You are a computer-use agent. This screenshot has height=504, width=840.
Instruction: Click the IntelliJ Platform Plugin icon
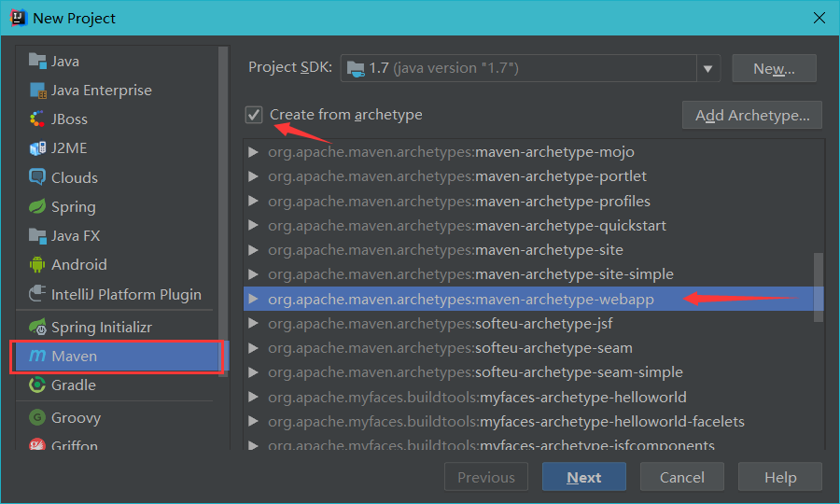[37, 293]
